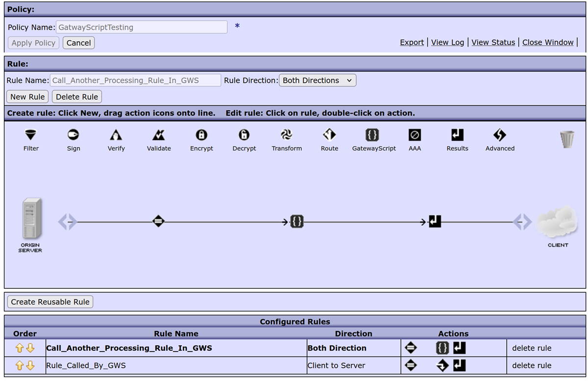Click Match icon in Rule_Called_By_GWS row
Screen dimensions: 588x381
pyautogui.click(x=411, y=365)
